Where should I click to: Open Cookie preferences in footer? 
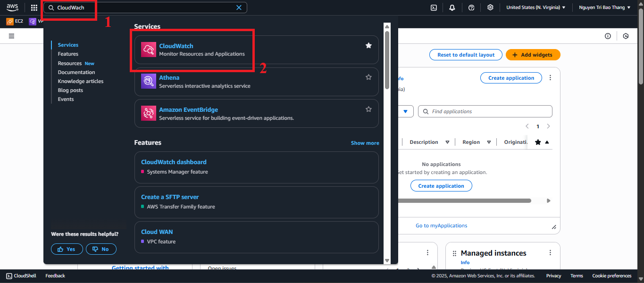pos(612,276)
